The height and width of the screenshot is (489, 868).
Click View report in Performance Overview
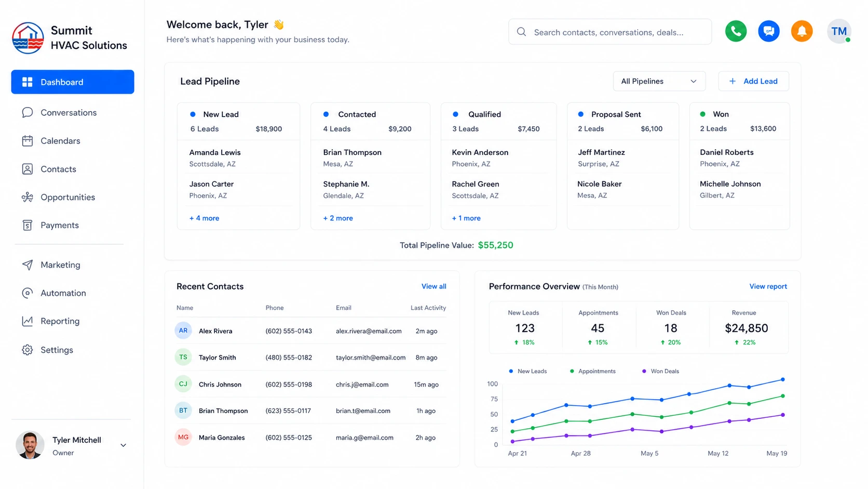[768, 286]
